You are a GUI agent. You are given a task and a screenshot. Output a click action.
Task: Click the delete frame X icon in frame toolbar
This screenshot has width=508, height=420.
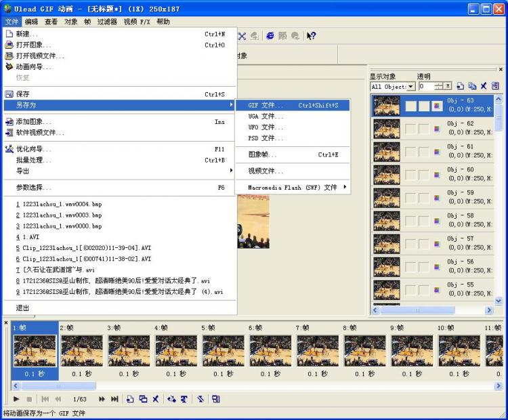[156, 399]
